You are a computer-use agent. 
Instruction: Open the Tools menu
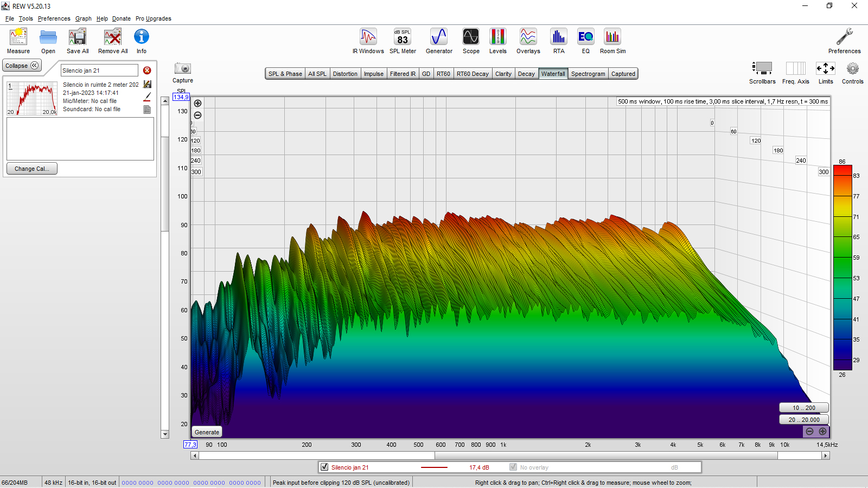[26, 18]
